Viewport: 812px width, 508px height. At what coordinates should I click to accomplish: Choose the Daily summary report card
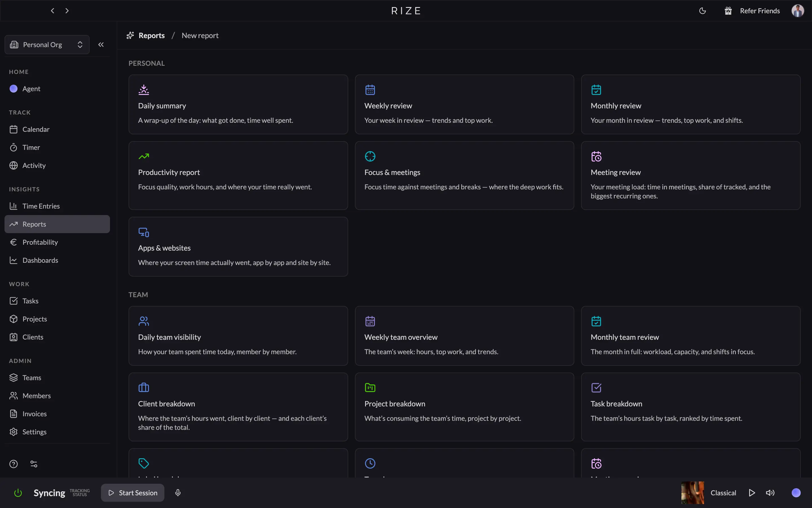[x=238, y=104]
